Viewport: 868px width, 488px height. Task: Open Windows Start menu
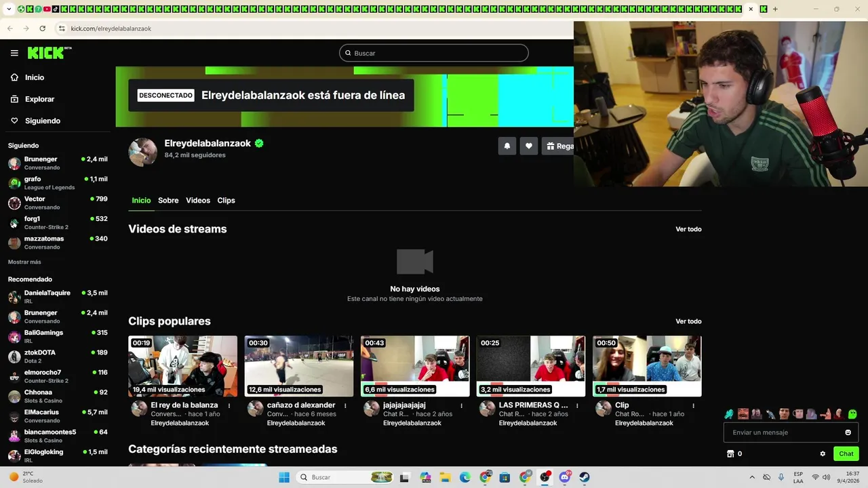tap(284, 477)
